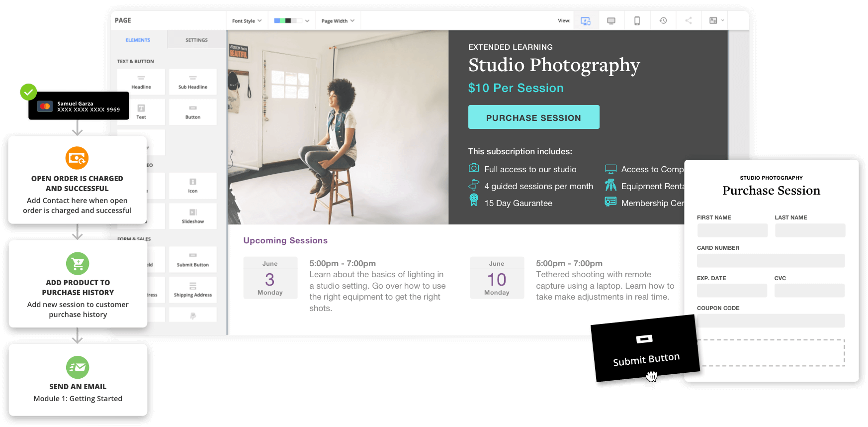This screenshot has height=427, width=868.
Task: Add the Sub Headline element
Action: click(193, 82)
